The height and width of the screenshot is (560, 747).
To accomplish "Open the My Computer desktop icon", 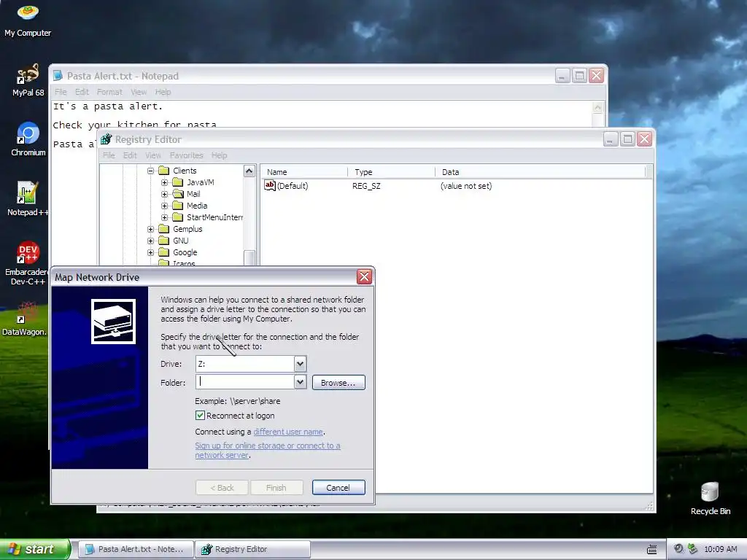I will pos(28,20).
